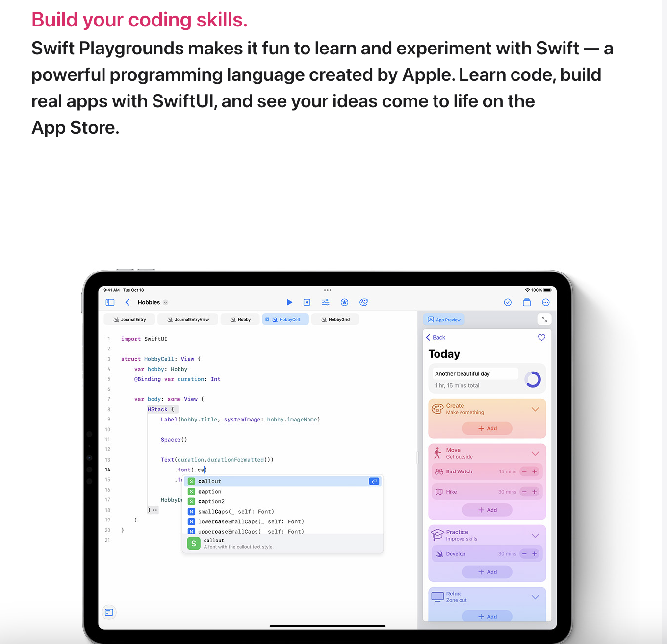Toggle the heart favorite in app preview
This screenshot has height=644, width=667.
pos(541,337)
